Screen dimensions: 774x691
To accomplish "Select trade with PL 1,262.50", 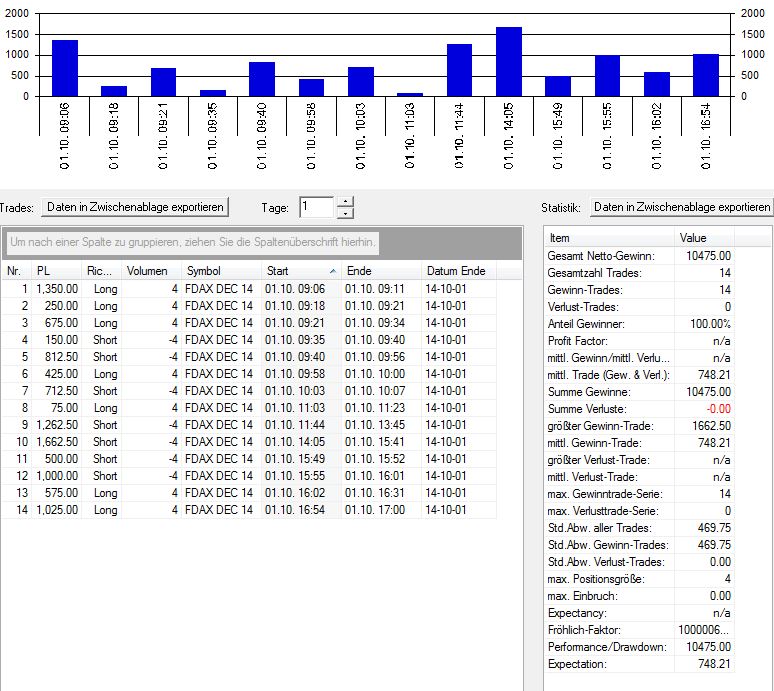I will (x=249, y=425).
